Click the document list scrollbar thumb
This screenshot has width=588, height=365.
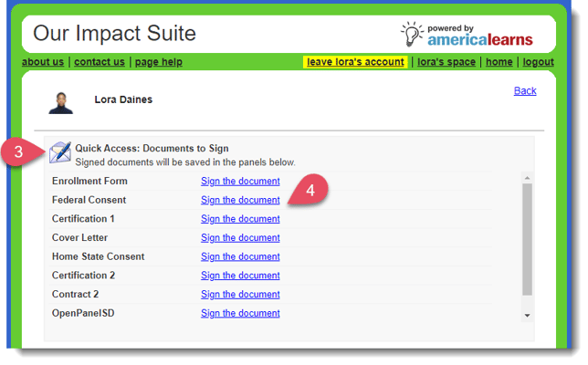click(527, 239)
